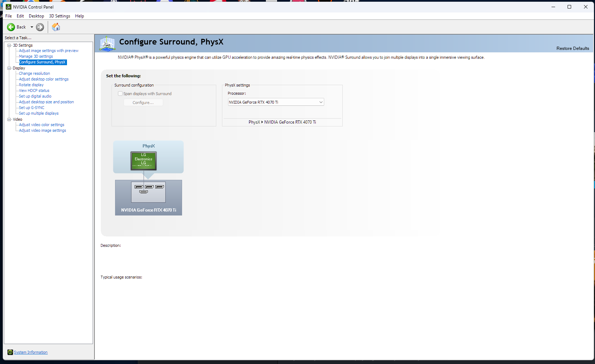The image size is (595, 364).
Task: Open Adjust video image settings
Action: [42, 130]
